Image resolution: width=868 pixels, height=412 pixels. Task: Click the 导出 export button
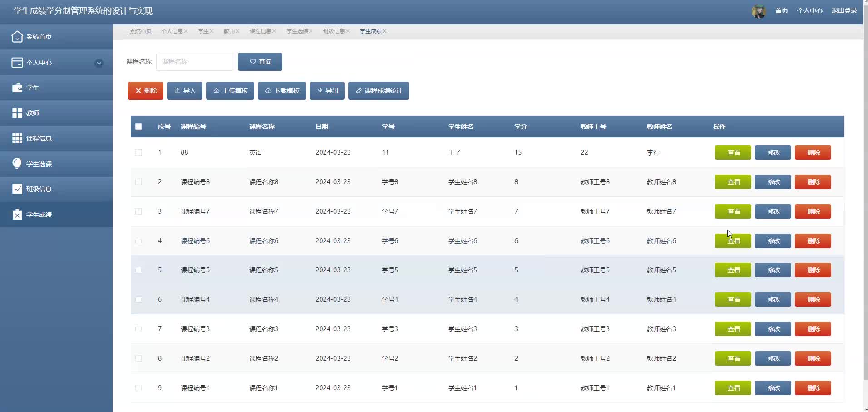tap(327, 91)
